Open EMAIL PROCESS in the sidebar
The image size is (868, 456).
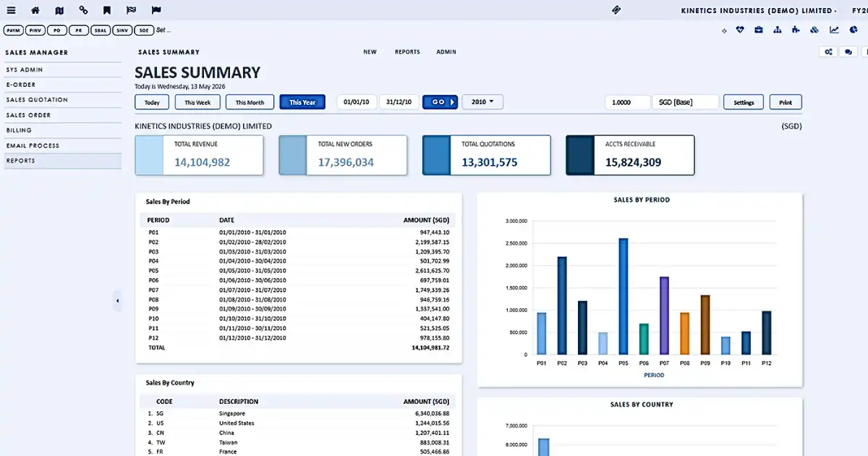[62, 145]
